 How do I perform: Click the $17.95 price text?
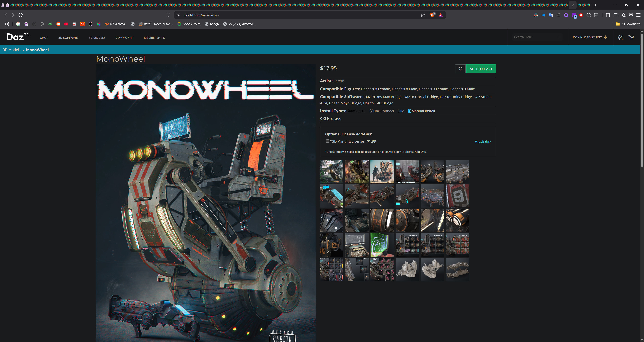pyautogui.click(x=328, y=68)
